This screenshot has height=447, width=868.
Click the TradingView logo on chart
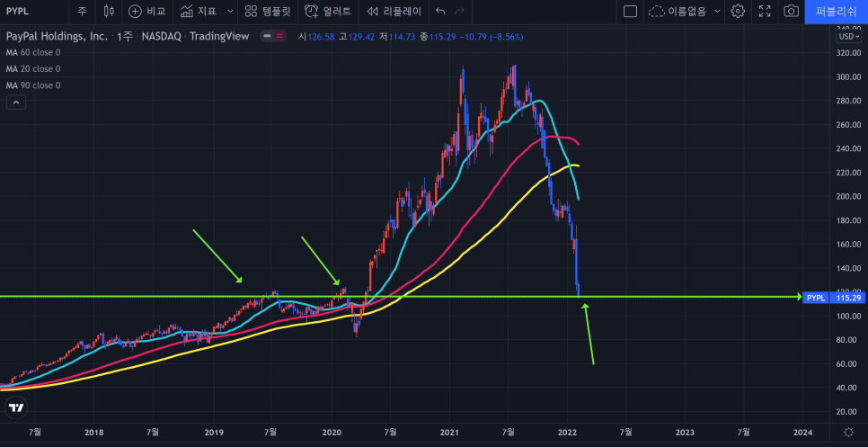click(16, 408)
